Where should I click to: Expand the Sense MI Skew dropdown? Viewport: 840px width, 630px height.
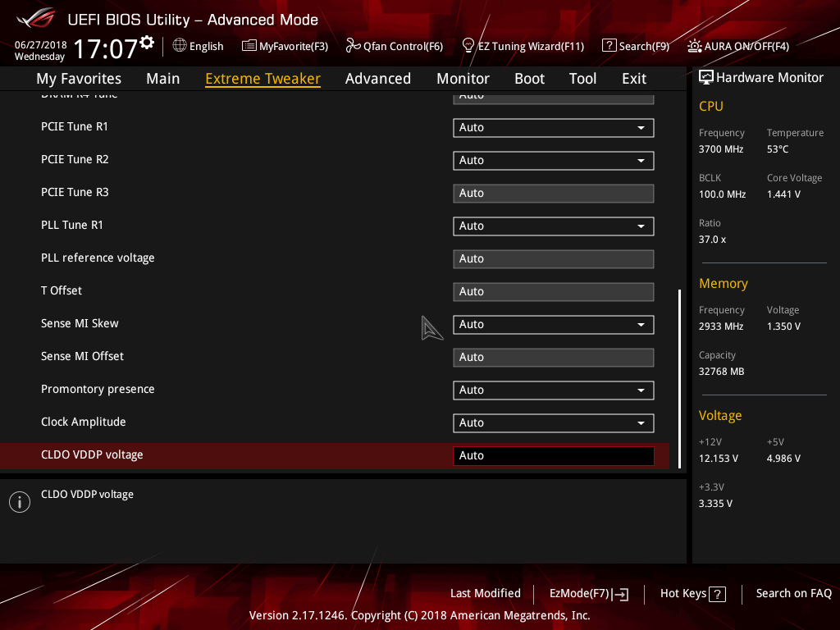554,325
